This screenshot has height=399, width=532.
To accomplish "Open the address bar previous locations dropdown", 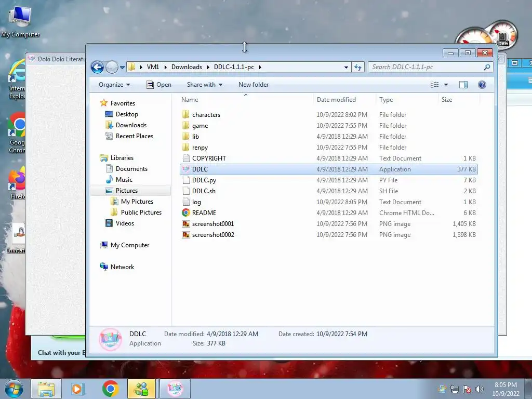I will coord(346,67).
